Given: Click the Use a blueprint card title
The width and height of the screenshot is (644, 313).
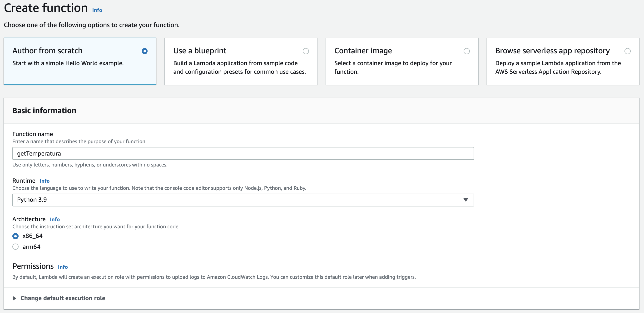Looking at the screenshot, I should coord(199,51).
